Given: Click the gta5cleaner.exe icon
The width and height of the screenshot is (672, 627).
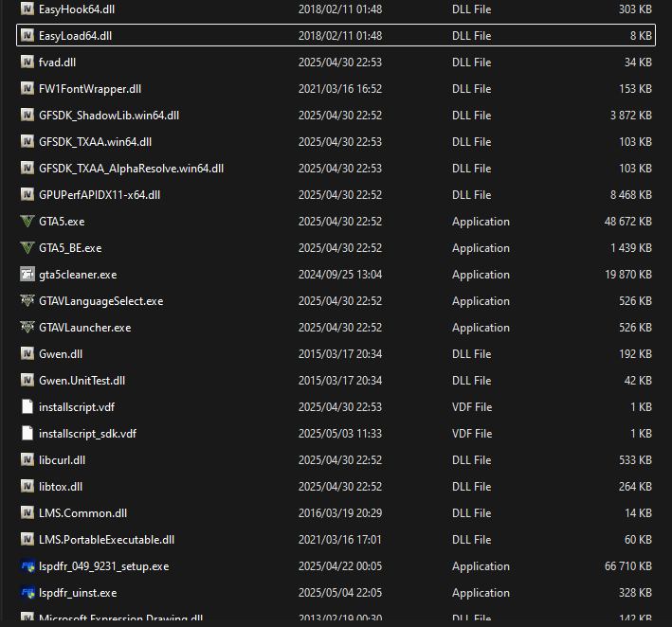Looking at the screenshot, I should click(27, 275).
